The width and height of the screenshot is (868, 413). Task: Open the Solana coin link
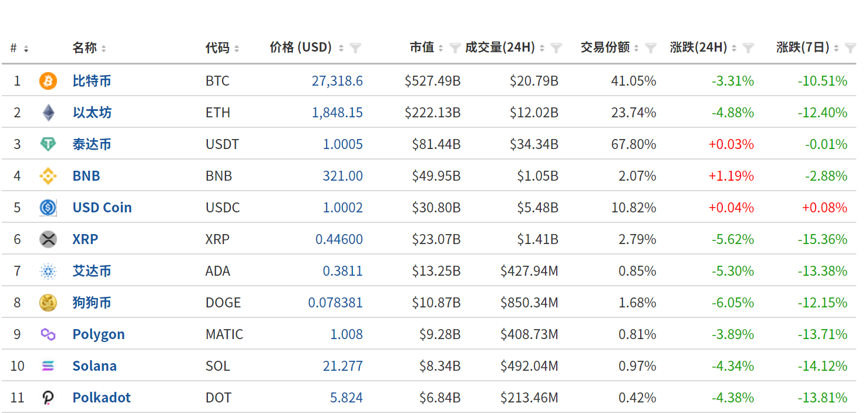95,366
